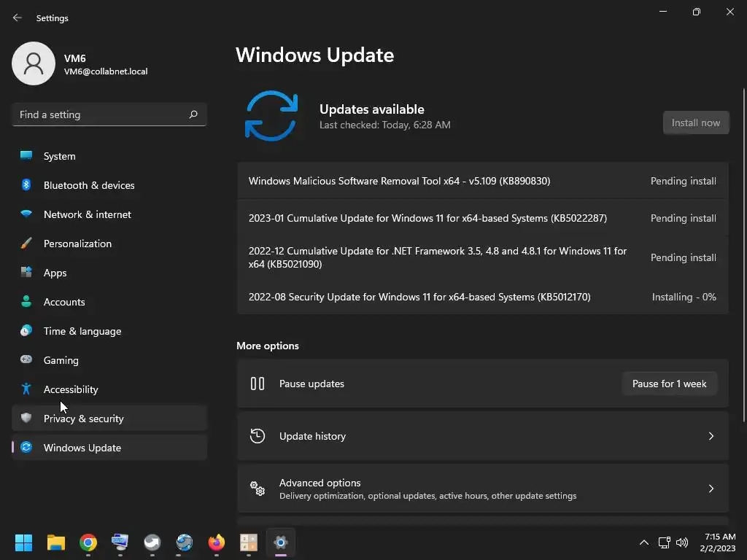The image size is (747, 560).
Task: Click the search magnifier in Find a setting
Action: pos(193,114)
